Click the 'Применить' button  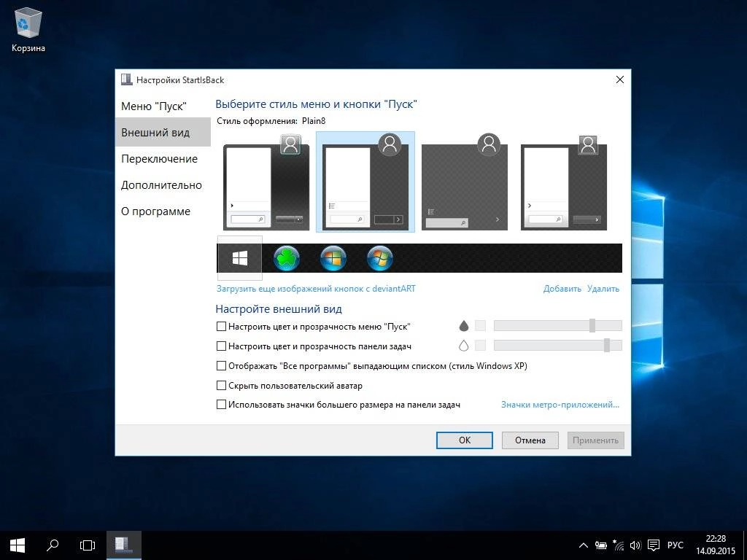[595, 440]
